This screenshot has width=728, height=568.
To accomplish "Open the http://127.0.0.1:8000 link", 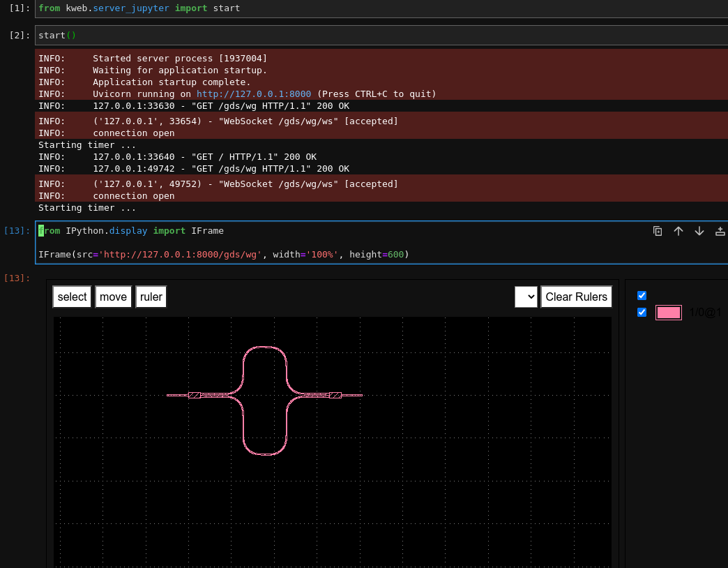I will [x=254, y=94].
